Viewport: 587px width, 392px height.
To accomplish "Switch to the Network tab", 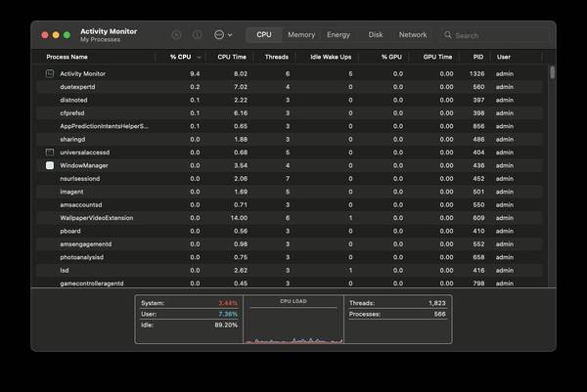I will (413, 35).
